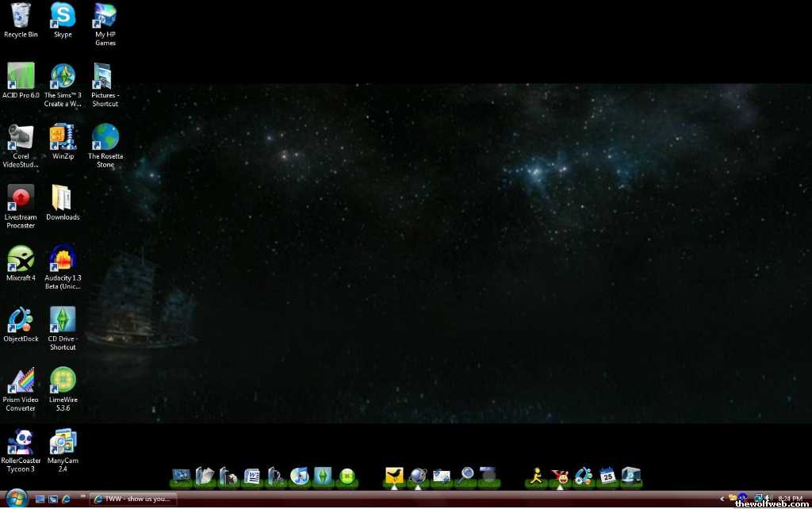Open the Windows Start menu orb
812x509 pixels.
pos(17,499)
